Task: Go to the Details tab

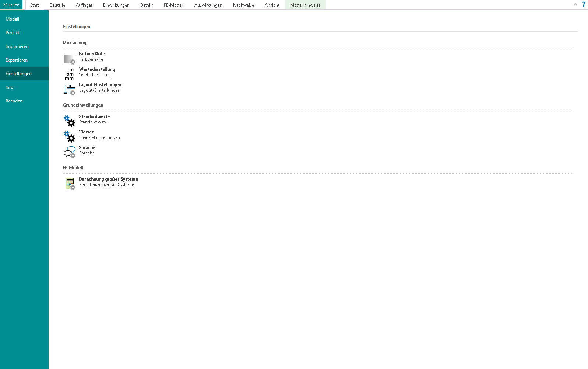Action: [x=147, y=5]
